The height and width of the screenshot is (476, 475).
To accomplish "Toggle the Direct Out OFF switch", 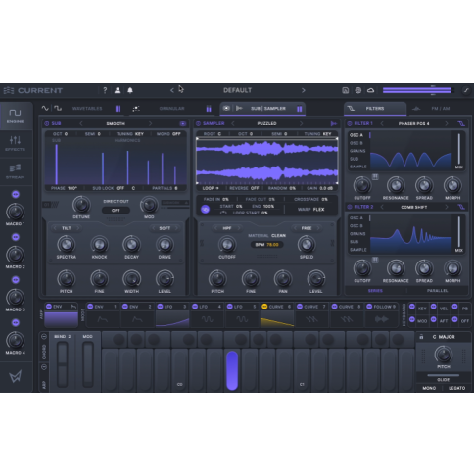I will (x=116, y=211).
